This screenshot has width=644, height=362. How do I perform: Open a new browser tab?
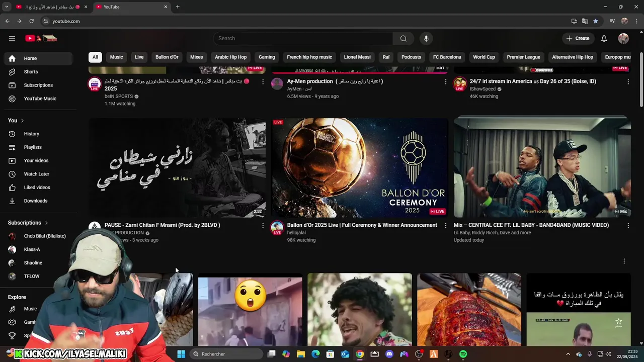178,7
